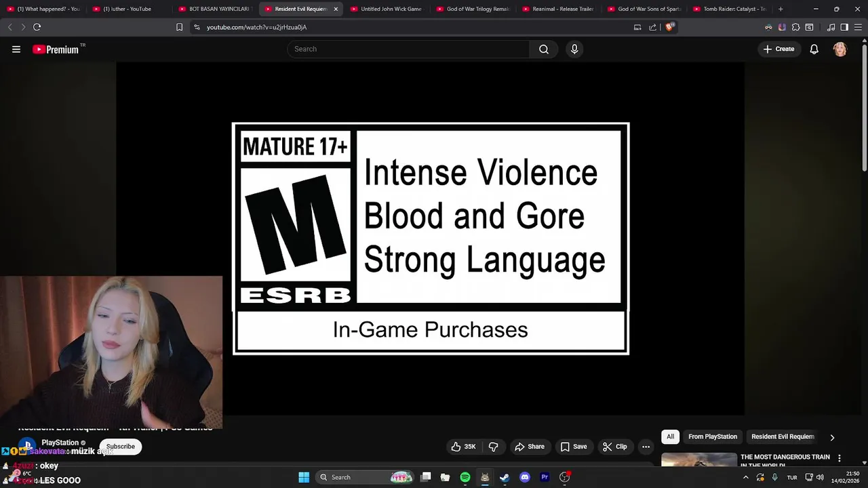Switch TUR keyboard language indicator
The image size is (868, 488).
coord(792,477)
